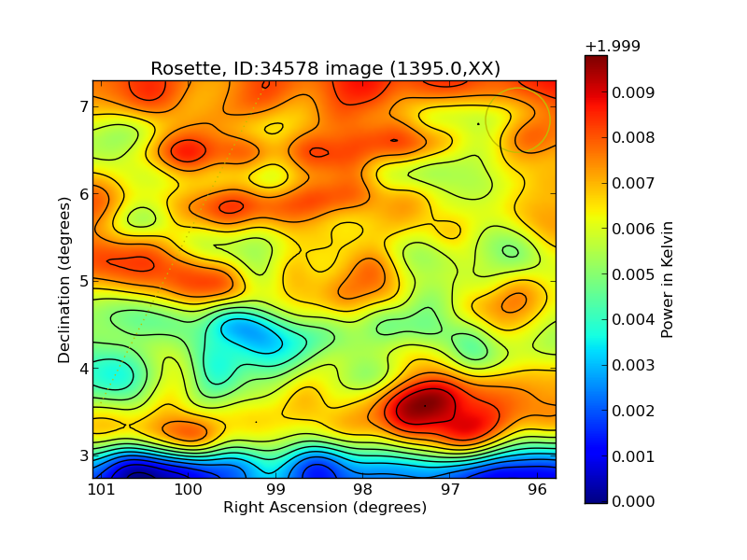The image size is (747, 560).
Task: Click the declination tick label '6'
Action: 84,194
